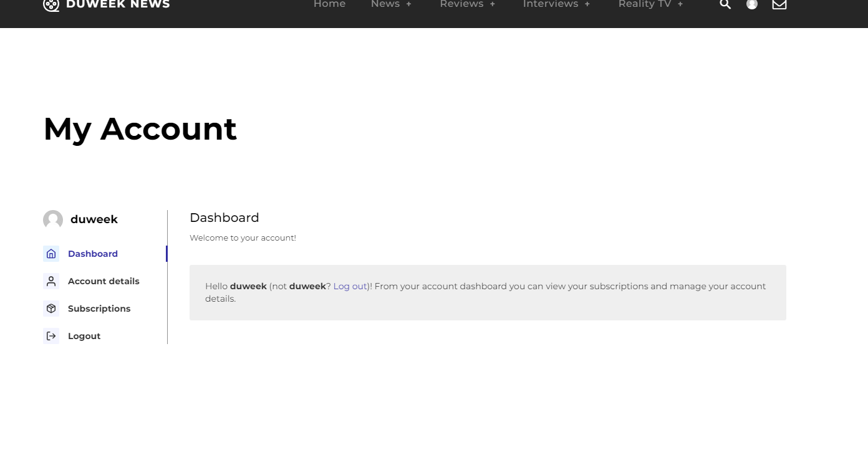This screenshot has width=868, height=465.
Task: Click the Account details person icon
Action: tap(51, 281)
